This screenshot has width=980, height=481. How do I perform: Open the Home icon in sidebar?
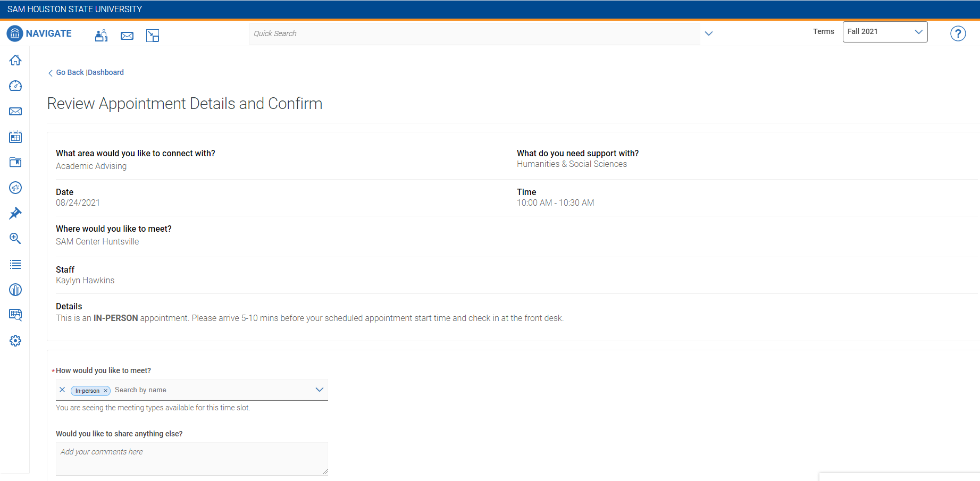[x=15, y=60]
